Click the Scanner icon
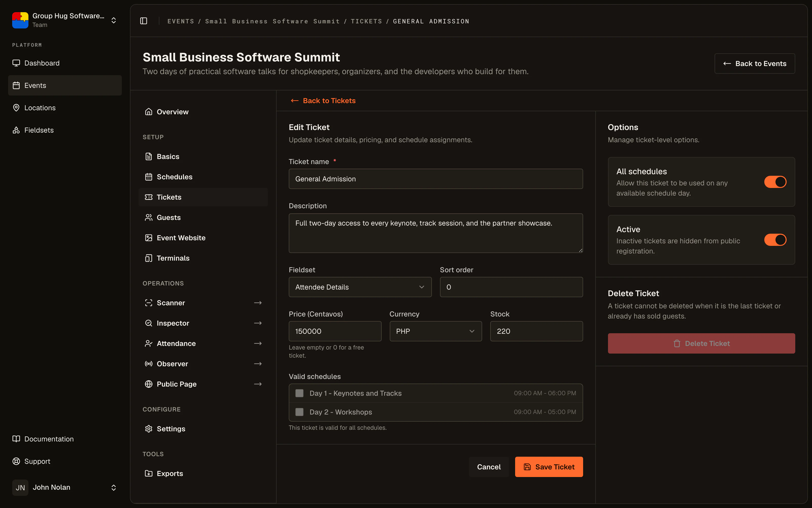Image resolution: width=812 pixels, height=508 pixels. (x=149, y=303)
